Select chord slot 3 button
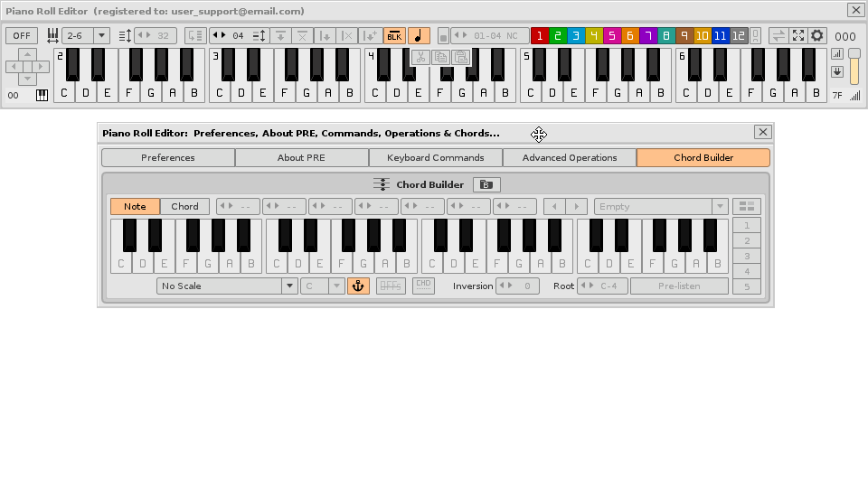868x478 pixels. (x=747, y=257)
